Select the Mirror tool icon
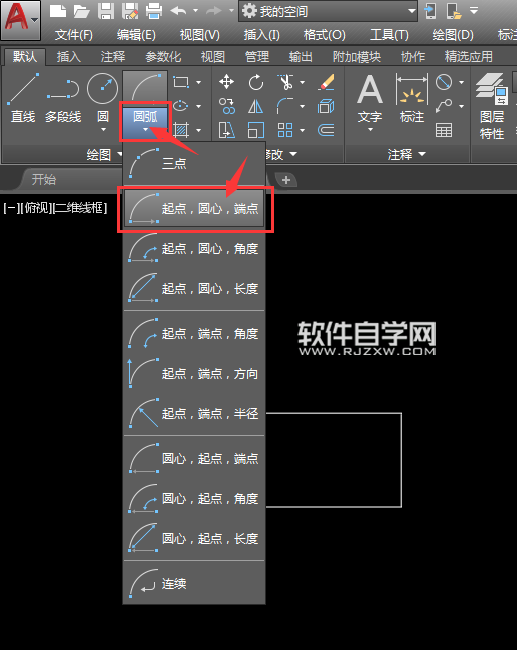Screen dimensions: 517x650 pyautogui.click(x=255, y=106)
